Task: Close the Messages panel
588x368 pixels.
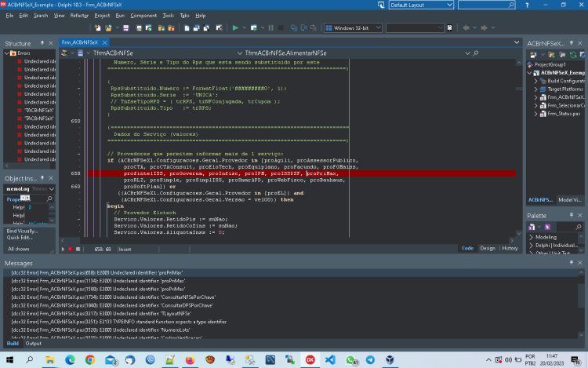Action: coord(579,263)
